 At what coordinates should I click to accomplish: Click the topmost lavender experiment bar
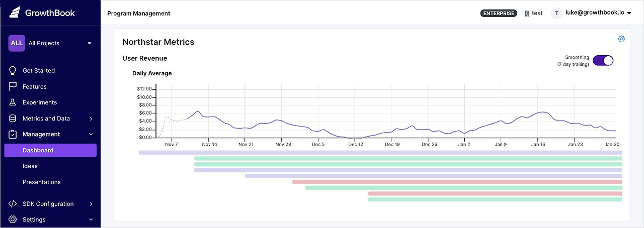click(x=380, y=152)
